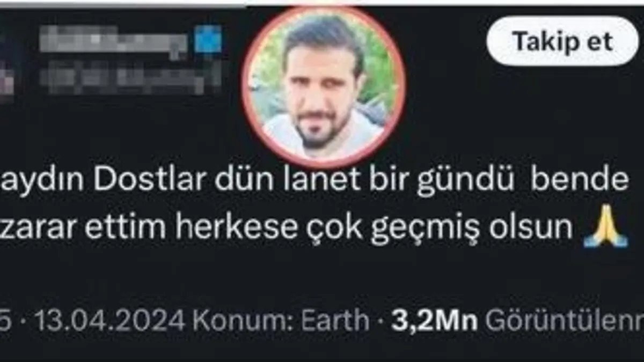644x362 pixels.
Task: Click the Görüntülenme label
Action: pyautogui.click(x=565, y=321)
